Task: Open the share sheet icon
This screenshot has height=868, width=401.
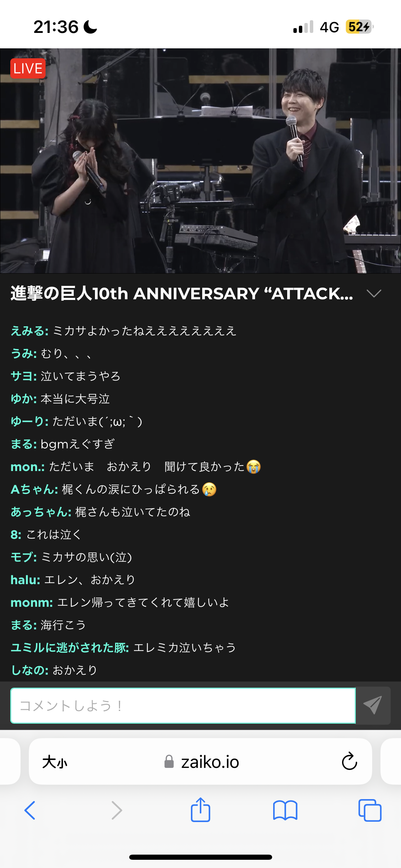Action: click(x=200, y=809)
